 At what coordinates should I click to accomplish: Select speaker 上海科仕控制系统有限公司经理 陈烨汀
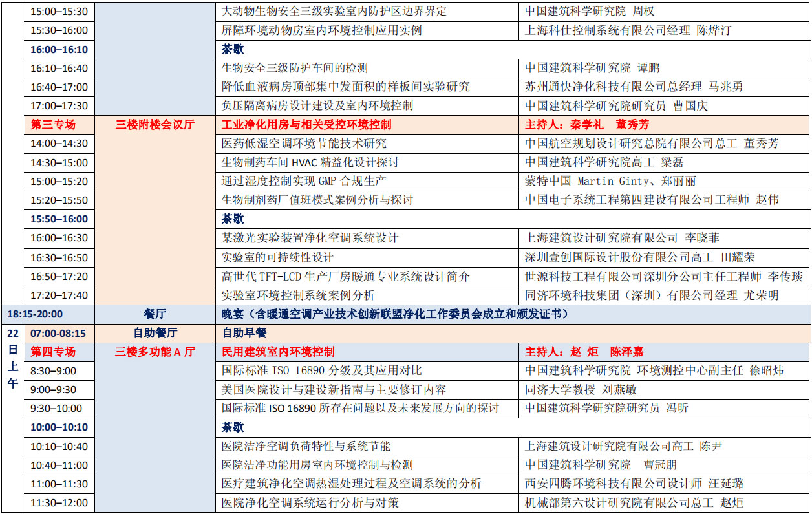click(628, 30)
